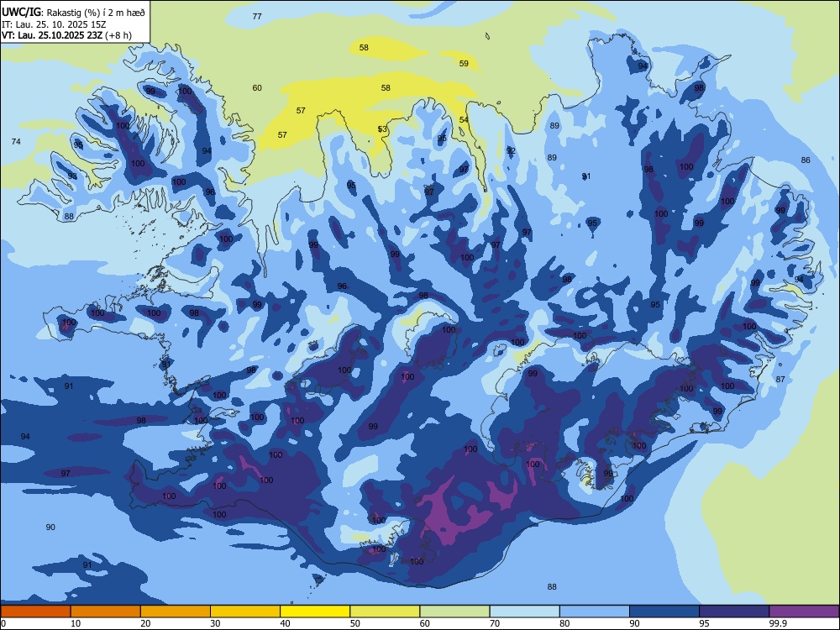Click the bright yellow 40–50 legend swatch

pyautogui.click(x=315, y=612)
